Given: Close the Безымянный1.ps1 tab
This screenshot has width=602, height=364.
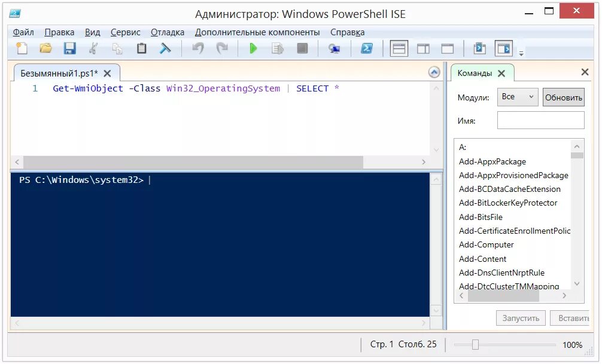Looking at the screenshot, I should pos(108,74).
